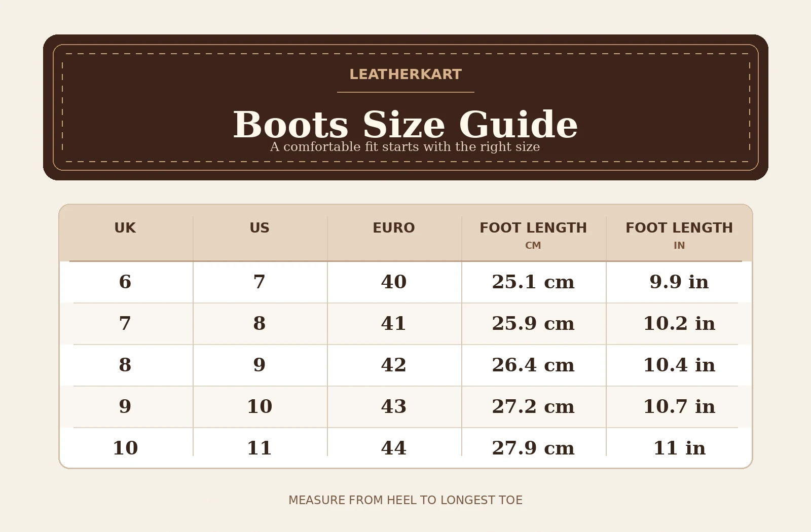The height and width of the screenshot is (532, 811).
Task: Select the 26.4 cm foot length
Action: click(x=533, y=365)
